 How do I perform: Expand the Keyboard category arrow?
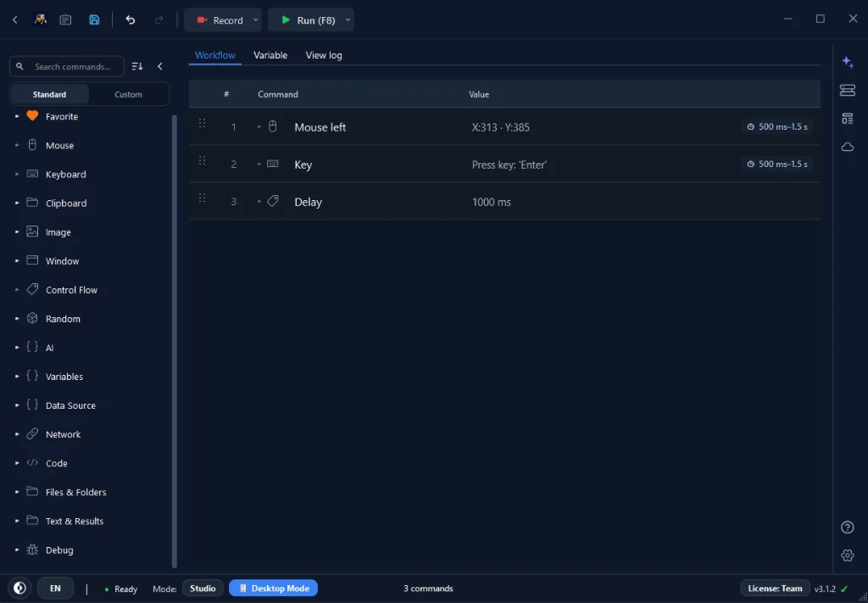click(x=17, y=174)
